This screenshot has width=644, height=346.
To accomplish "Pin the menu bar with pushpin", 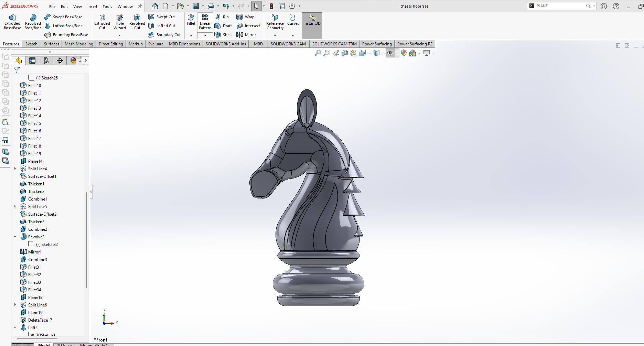I will [140, 6].
